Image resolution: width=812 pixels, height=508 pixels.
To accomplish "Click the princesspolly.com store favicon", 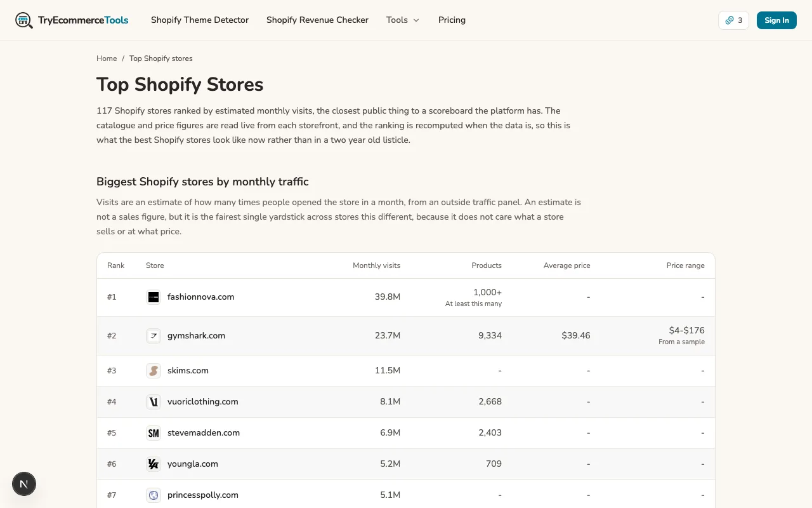I will 154,495.
